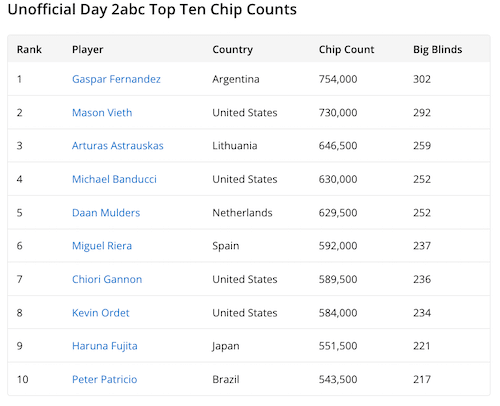Click the Unofficial Day 2abc heading
The image size is (500, 406).
152,9
